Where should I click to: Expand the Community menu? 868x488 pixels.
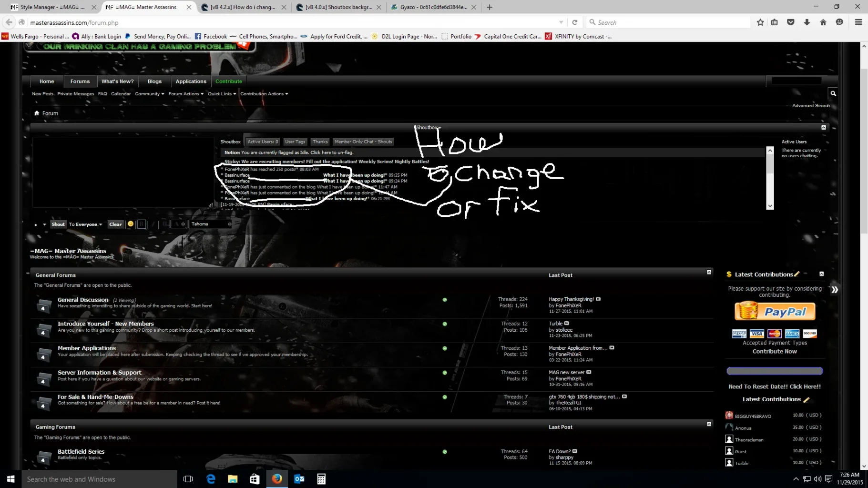tap(150, 94)
